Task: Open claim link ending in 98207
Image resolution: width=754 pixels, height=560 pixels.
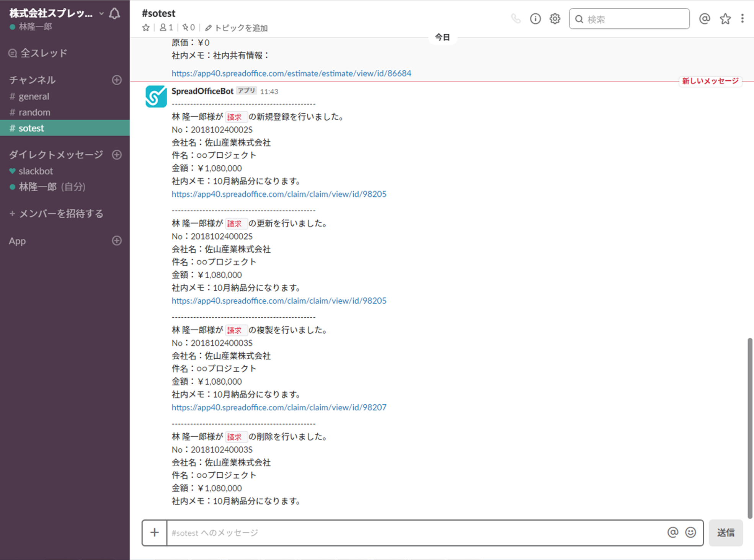Action: tap(279, 407)
